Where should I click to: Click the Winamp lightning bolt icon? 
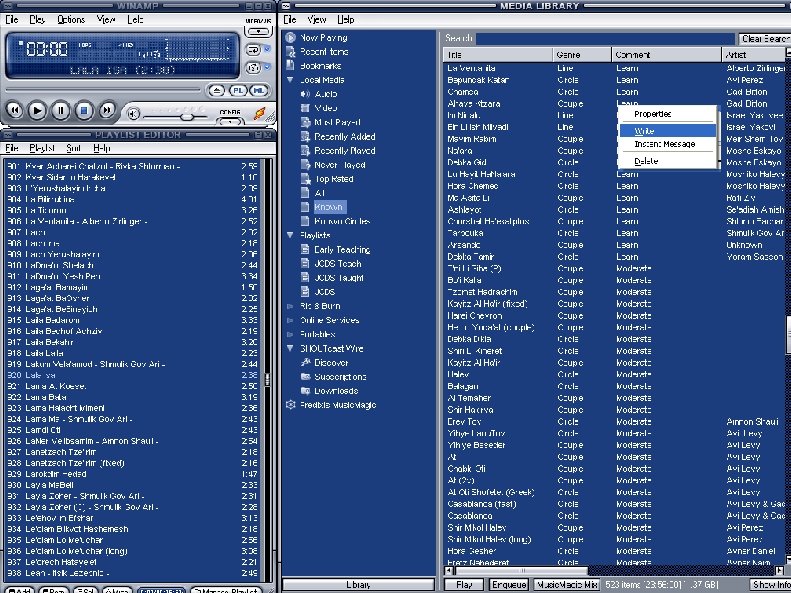tap(259, 114)
